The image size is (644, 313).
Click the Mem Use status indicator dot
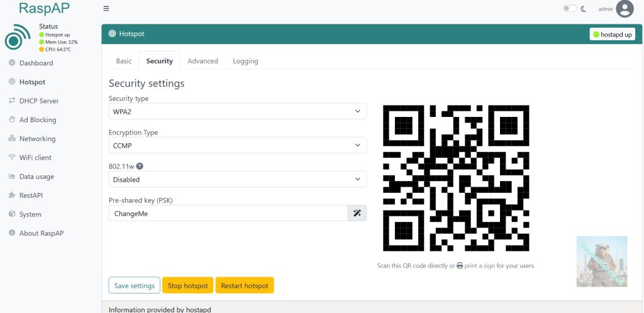point(42,42)
